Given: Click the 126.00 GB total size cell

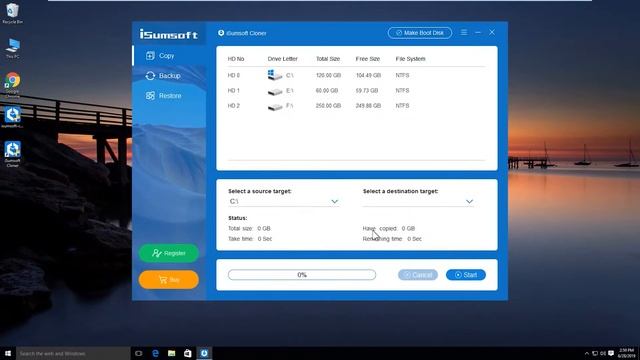Looking at the screenshot, I should tap(328, 75).
